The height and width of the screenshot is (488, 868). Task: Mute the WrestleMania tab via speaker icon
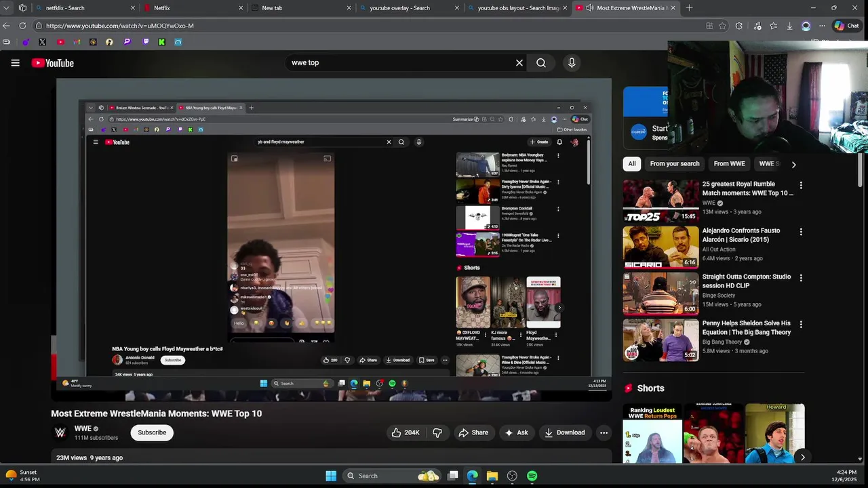point(589,8)
